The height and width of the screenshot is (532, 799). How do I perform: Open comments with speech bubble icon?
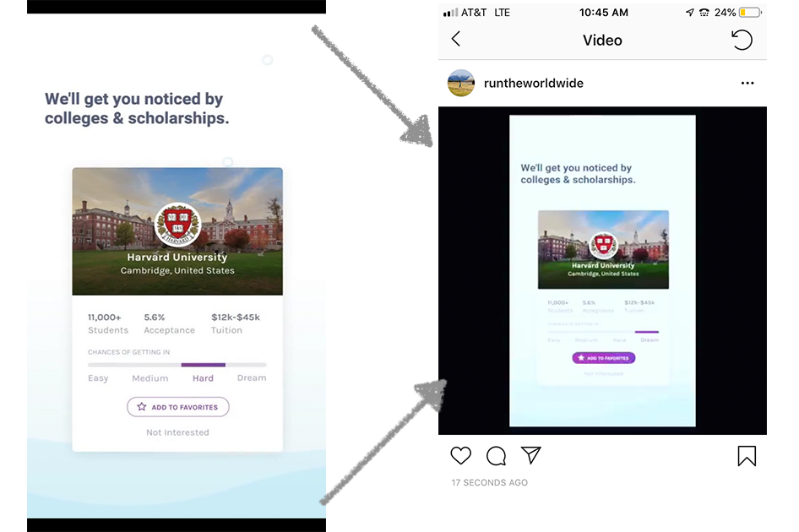coord(496,455)
